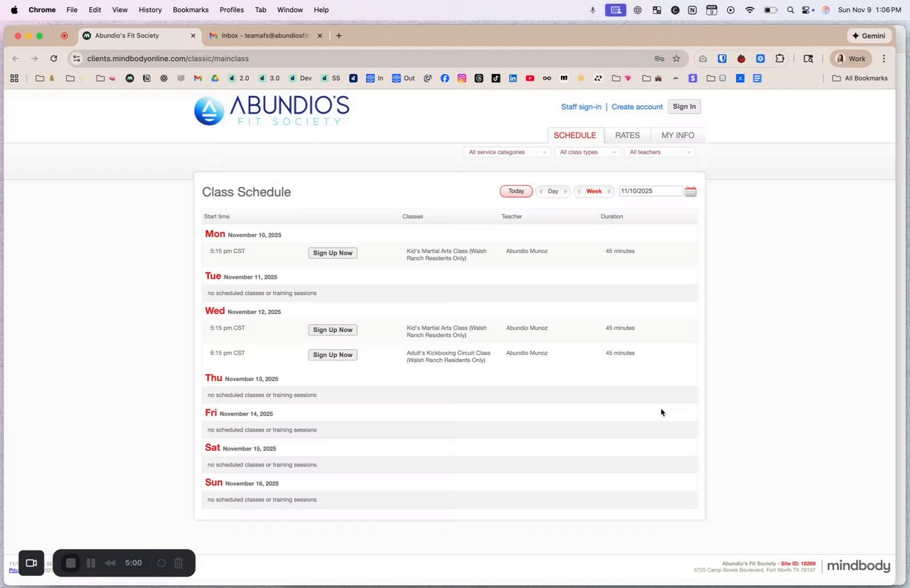Open the TikTok bookmark
Screen dimensions: 910x588
pos(496,78)
